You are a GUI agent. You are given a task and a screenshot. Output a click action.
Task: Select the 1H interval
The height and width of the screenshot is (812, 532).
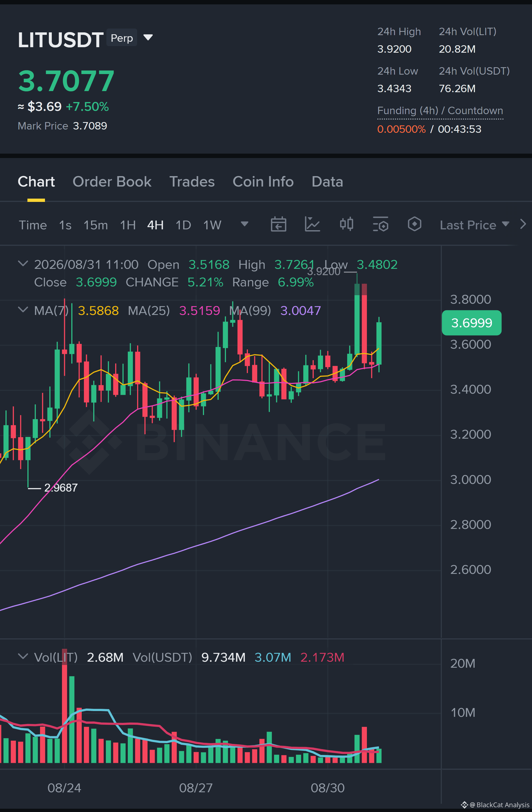tap(128, 225)
